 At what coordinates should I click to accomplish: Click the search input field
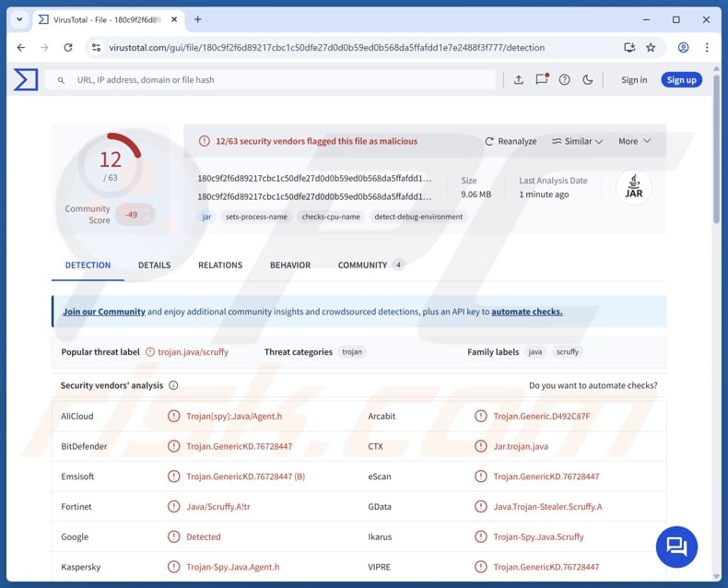point(270,80)
